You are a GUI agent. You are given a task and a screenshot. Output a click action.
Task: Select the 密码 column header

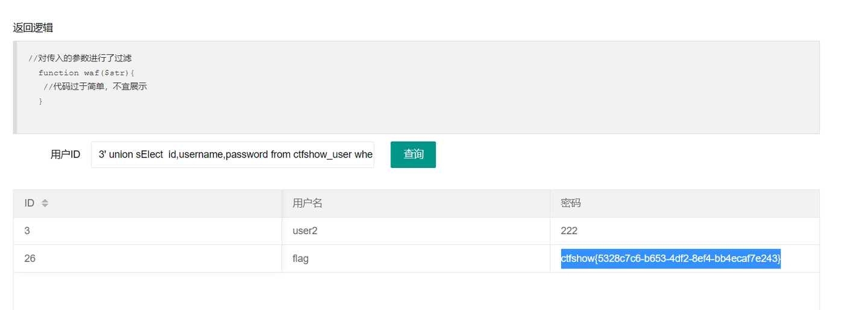point(570,203)
